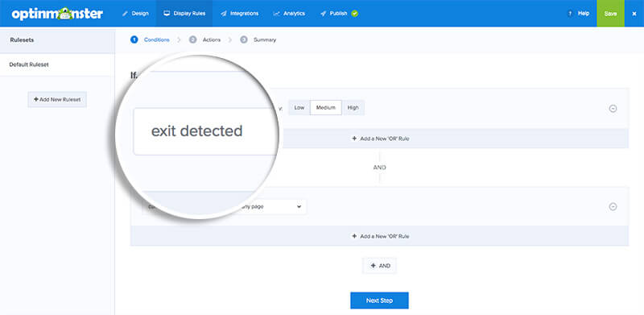Save the campaign with Save button
The width and height of the screenshot is (644, 315).
610,13
